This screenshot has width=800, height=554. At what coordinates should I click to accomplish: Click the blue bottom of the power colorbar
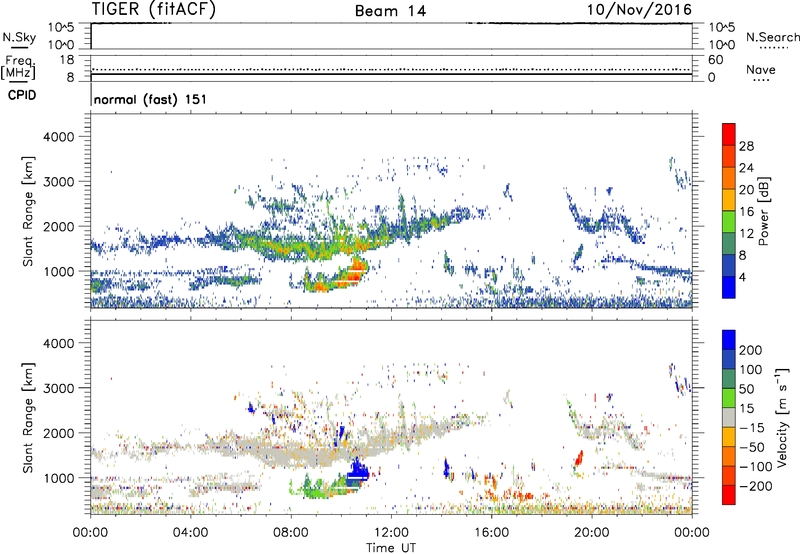tap(729, 287)
